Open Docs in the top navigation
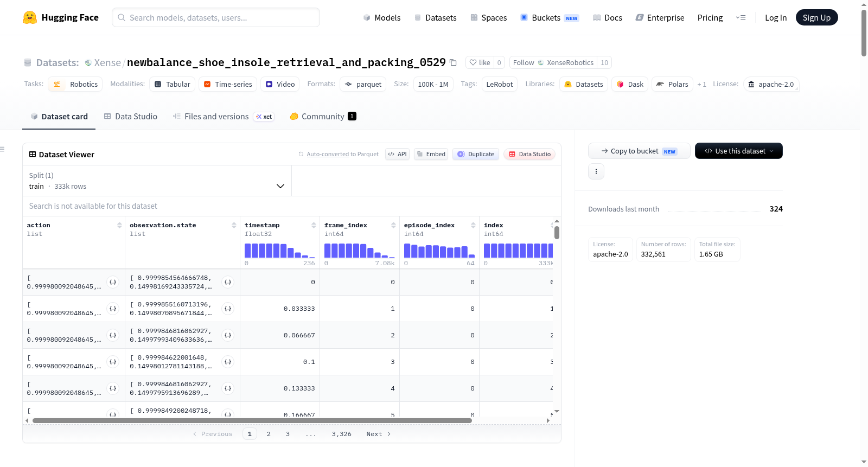Image resolution: width=868 pixels, height=467 pixels. [608, 17]
